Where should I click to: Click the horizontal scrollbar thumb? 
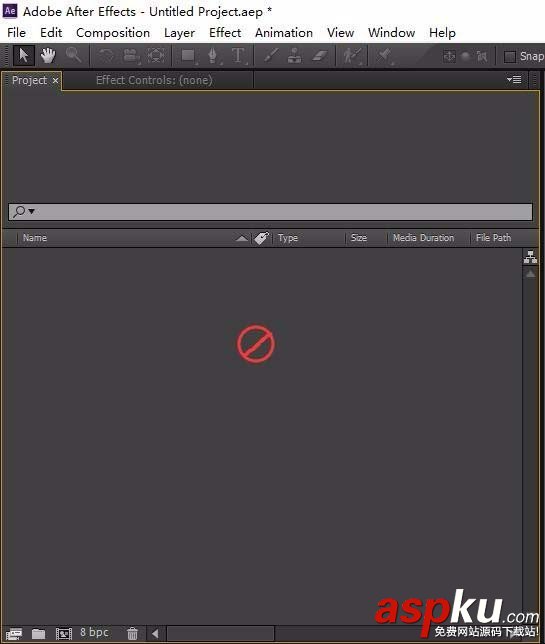[221, 633]
